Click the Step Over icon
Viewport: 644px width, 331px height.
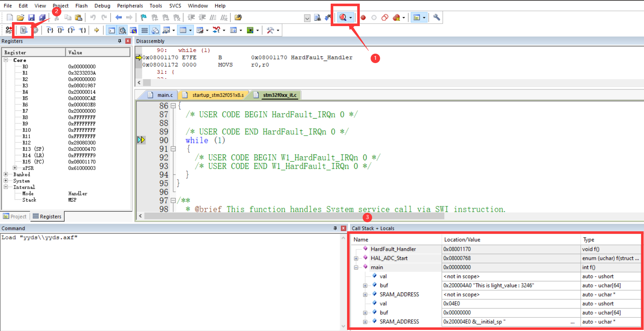[x=61, y=30]
